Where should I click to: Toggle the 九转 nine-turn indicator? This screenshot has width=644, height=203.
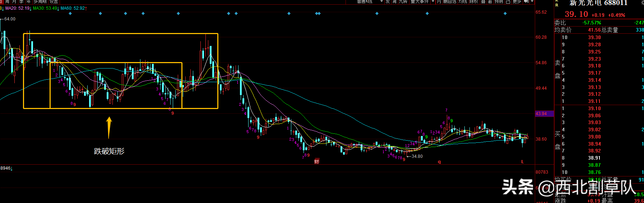click(x=403, y=2)
